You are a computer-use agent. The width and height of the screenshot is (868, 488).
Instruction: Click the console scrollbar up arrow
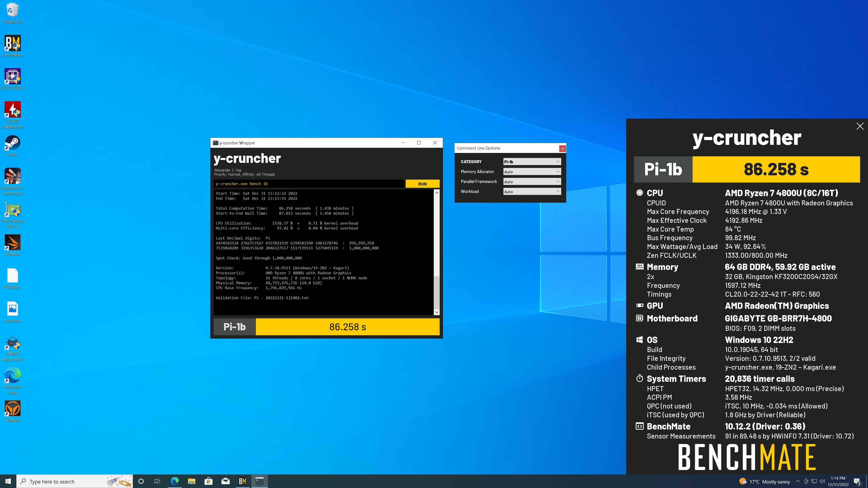[x=437, y=192]
